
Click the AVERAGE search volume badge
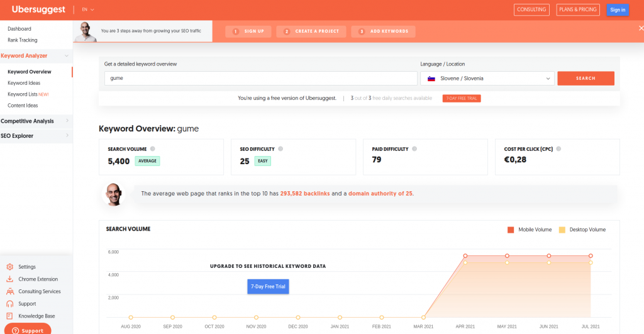[147, 161]
